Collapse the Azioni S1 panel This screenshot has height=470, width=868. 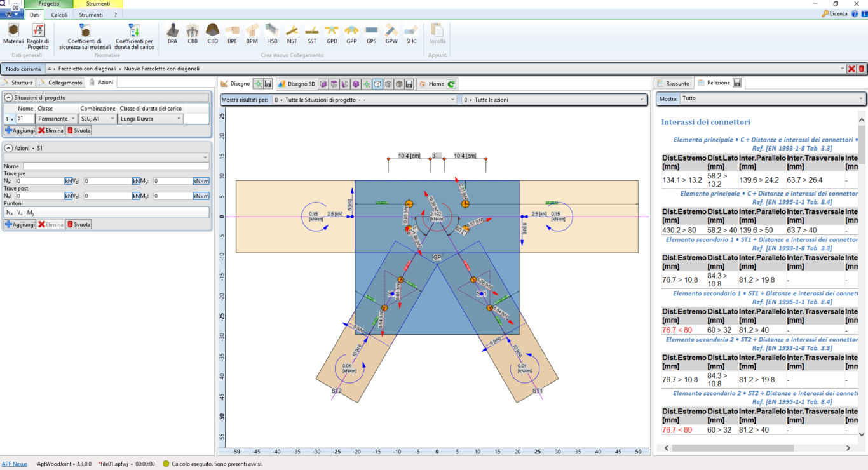pyautogui.click(x=9, y=147)
